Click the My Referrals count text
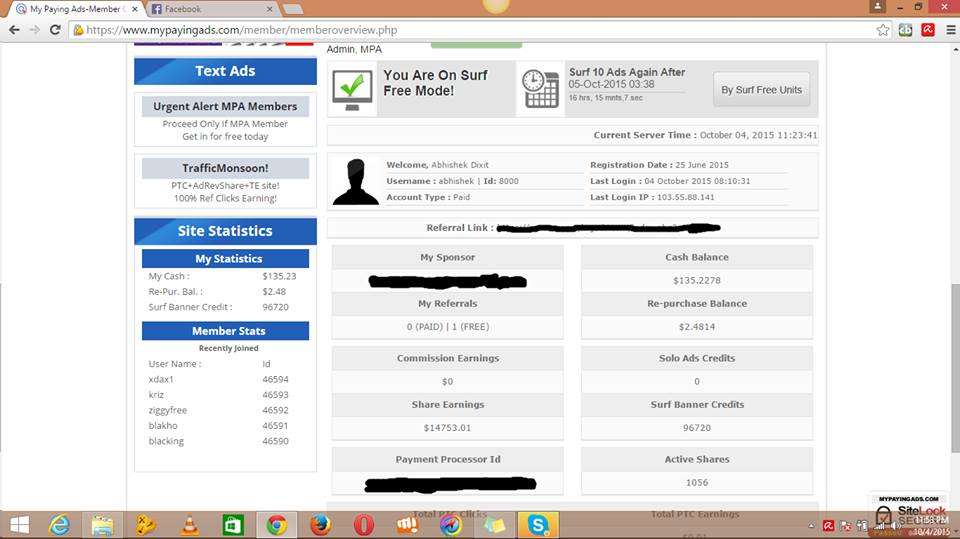The height and width of the screenshot is (539, 960). (448, 327)
